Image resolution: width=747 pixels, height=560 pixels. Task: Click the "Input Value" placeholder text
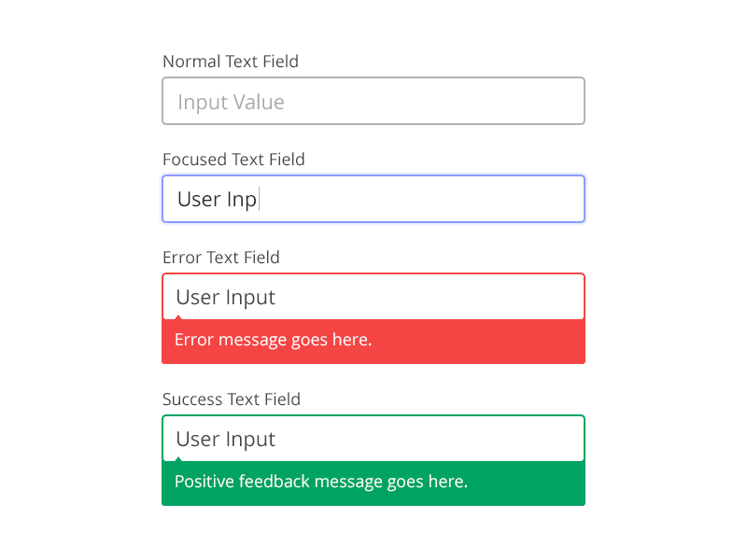[x=231, y=103]
